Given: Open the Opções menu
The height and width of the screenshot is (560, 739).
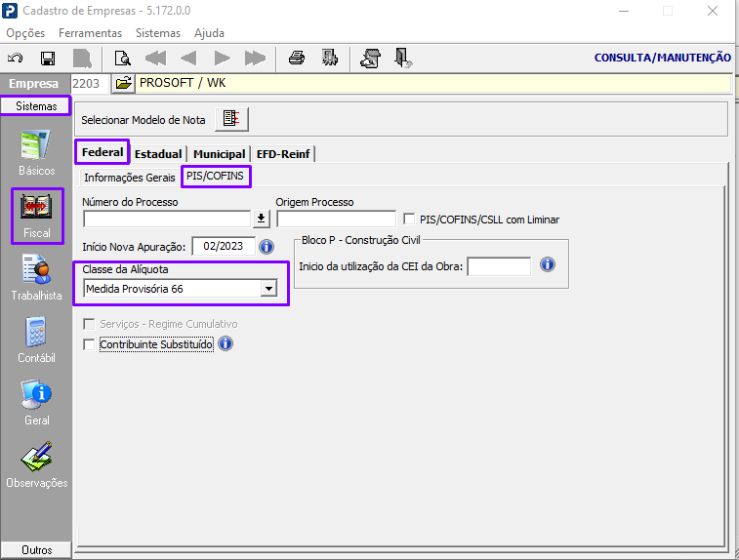Looking at the screenshot, I should pos(25,33).
